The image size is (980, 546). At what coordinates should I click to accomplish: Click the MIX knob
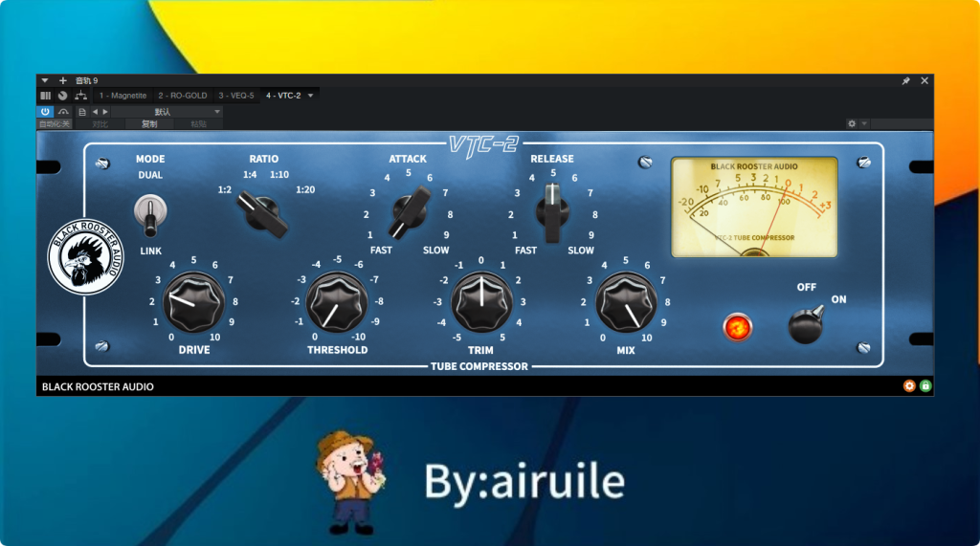point(626,302)
